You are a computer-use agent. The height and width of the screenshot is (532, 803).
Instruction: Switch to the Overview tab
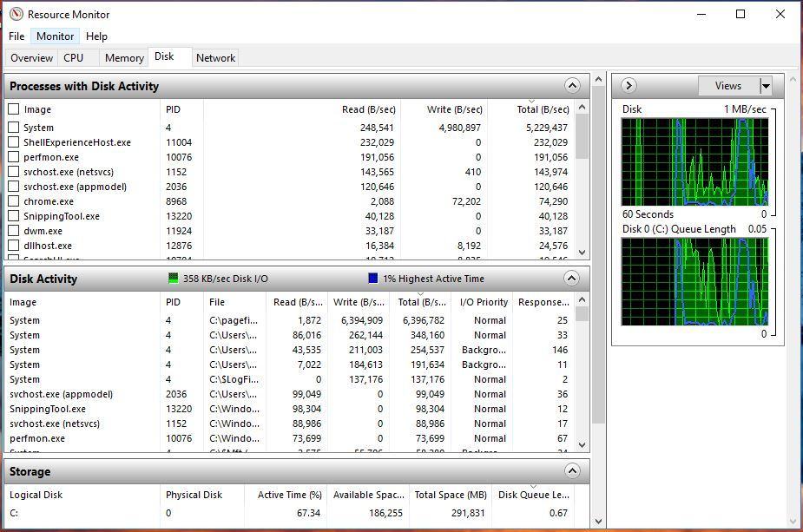click(32, 58)
